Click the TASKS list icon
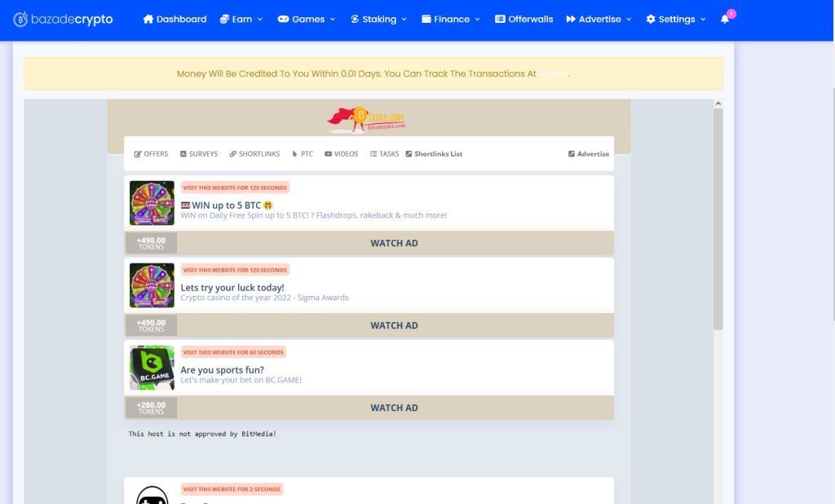The image size is (835, 504). coord(373,154)
